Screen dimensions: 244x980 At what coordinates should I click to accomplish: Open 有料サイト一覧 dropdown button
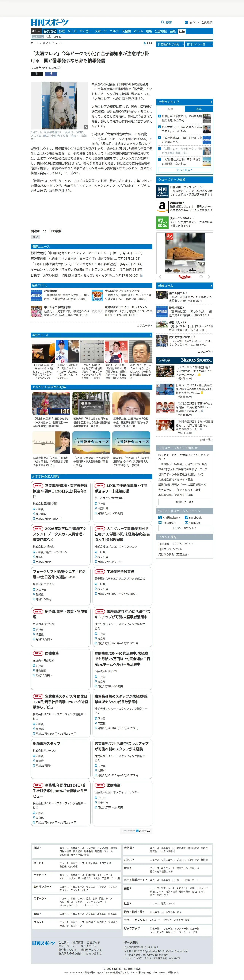click(x=199, y=45)
